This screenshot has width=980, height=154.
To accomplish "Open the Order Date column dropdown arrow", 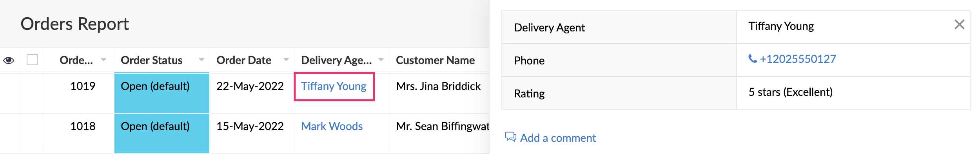I will click(x=286, y=60).
